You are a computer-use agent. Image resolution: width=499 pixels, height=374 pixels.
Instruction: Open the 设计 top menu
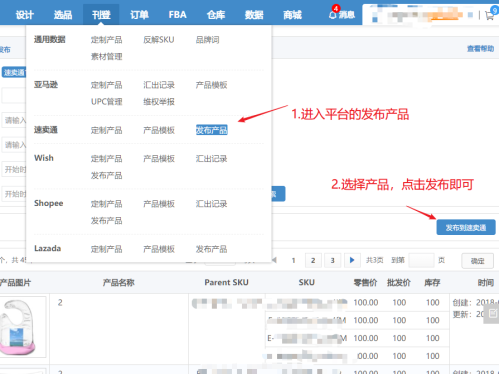[x=25, y=15]
